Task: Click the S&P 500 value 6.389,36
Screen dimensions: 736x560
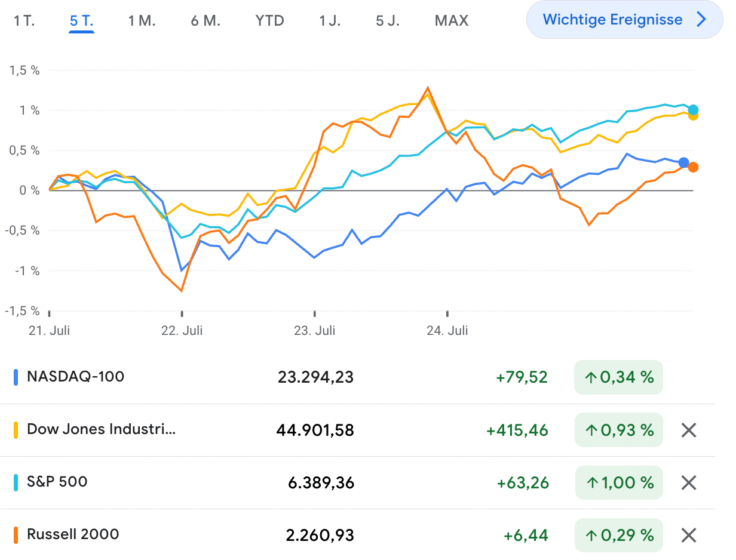Action: [321, 482]
